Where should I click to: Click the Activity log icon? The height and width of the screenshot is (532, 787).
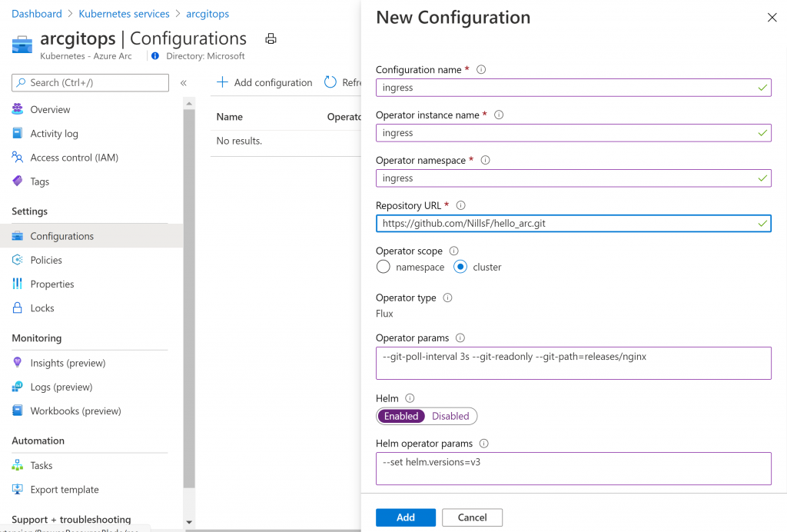(x=18, y=133)
